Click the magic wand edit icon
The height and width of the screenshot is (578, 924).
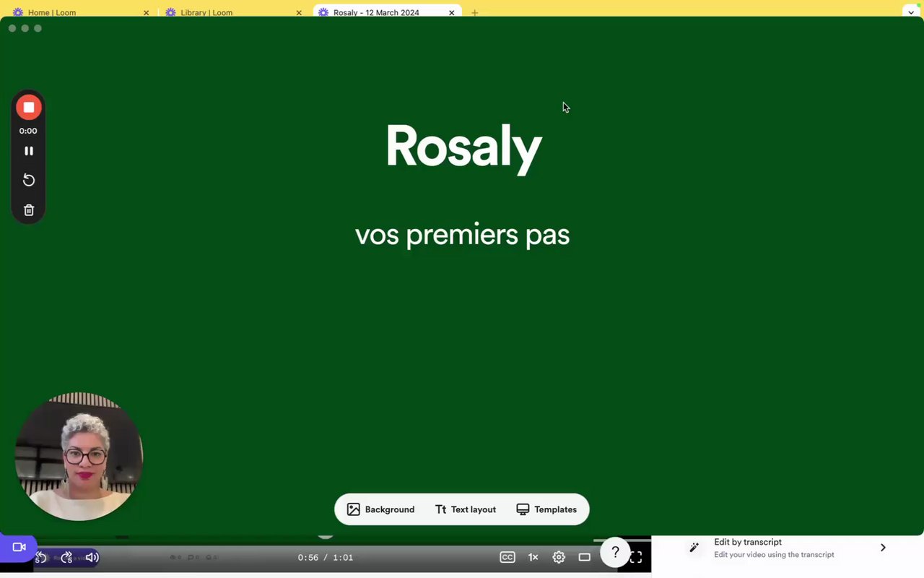point(694,548)
